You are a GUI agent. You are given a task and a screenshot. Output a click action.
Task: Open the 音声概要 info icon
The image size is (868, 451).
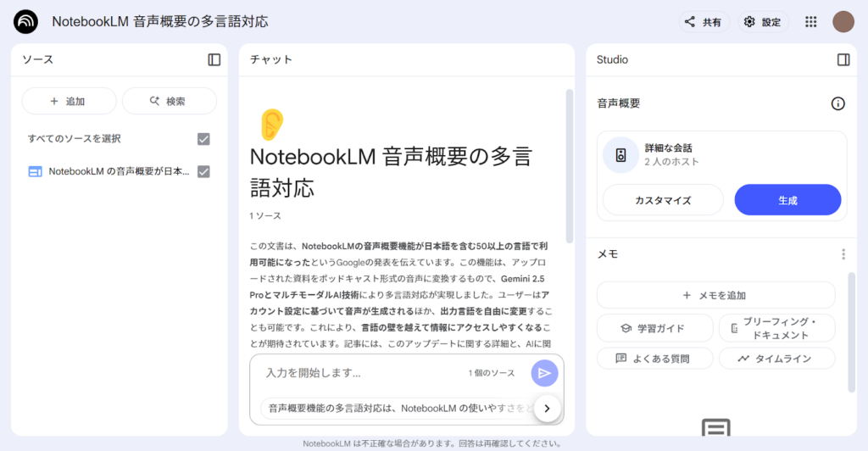coord(837,103)
